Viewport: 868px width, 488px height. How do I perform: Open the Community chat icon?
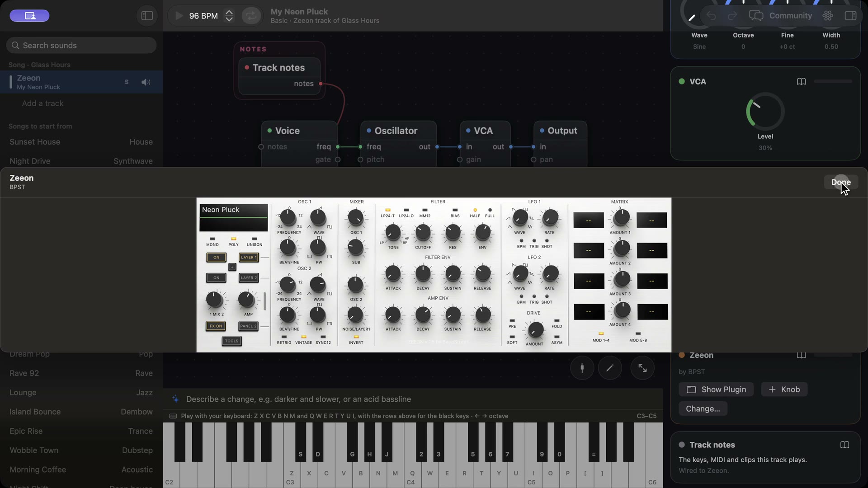756,16
